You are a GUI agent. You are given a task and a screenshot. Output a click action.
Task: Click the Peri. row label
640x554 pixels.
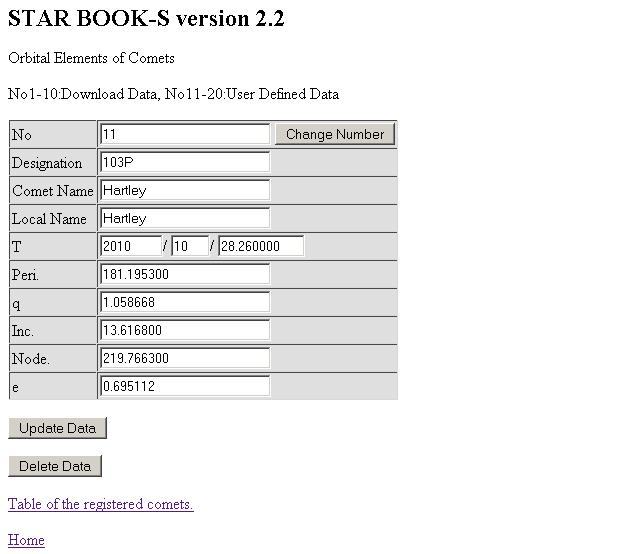click(25, 275)
